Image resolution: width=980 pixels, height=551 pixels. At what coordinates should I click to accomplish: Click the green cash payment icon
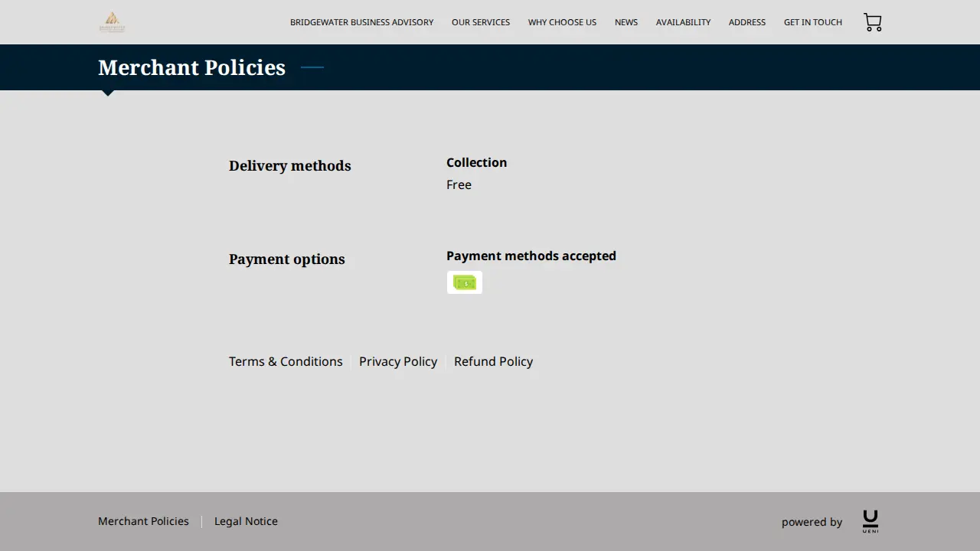(x=465, y=282)
